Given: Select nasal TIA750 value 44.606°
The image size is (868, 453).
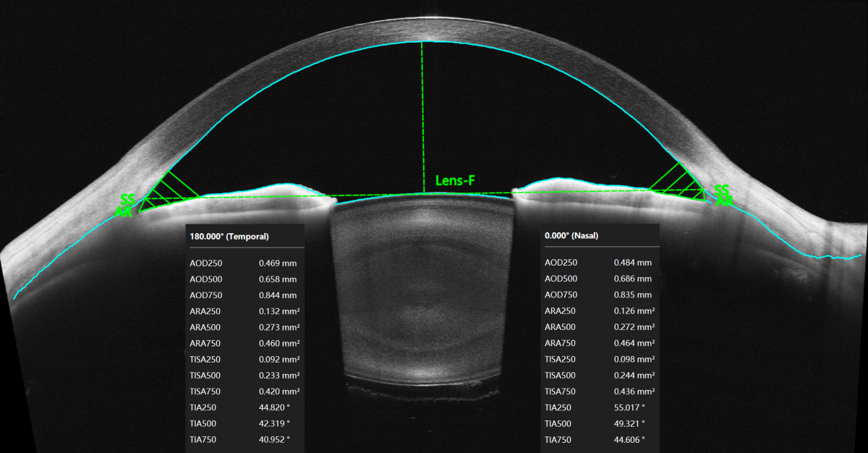Looking at the screenshot, I should 629,439.
